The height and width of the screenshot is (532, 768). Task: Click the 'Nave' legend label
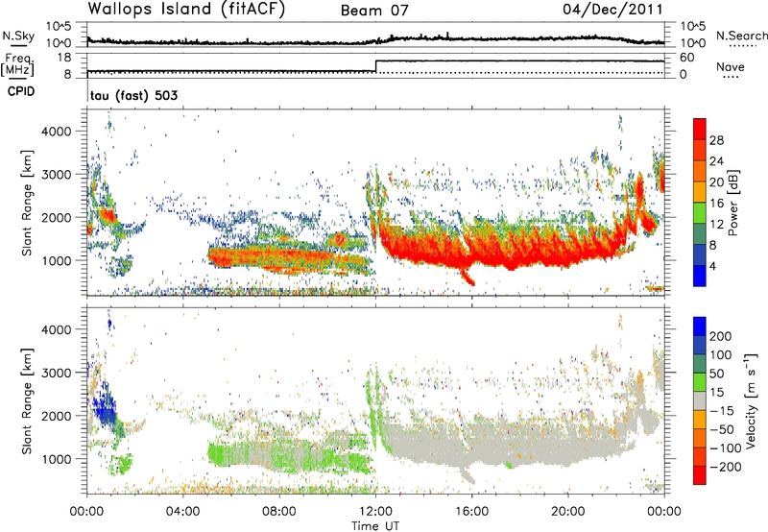coord(730,66)
